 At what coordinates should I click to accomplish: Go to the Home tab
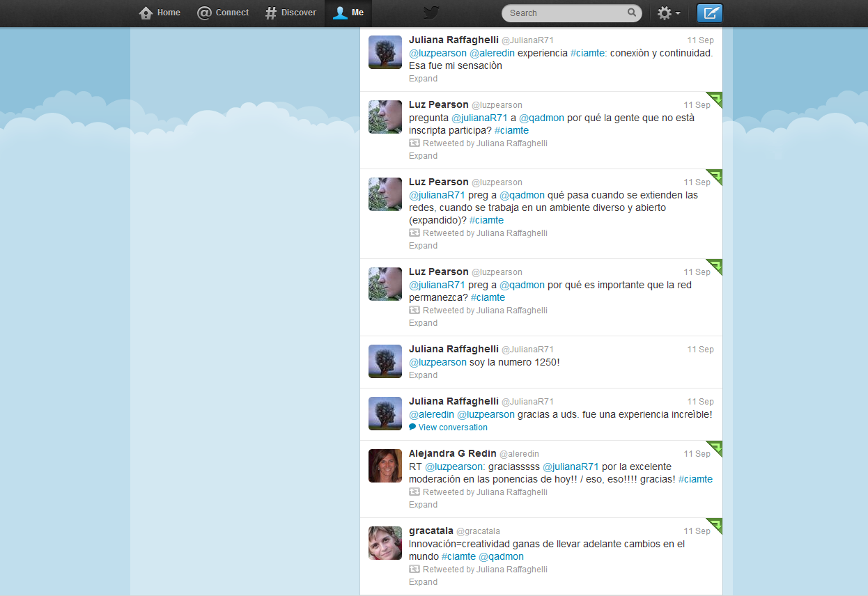(x=160, y=13)
